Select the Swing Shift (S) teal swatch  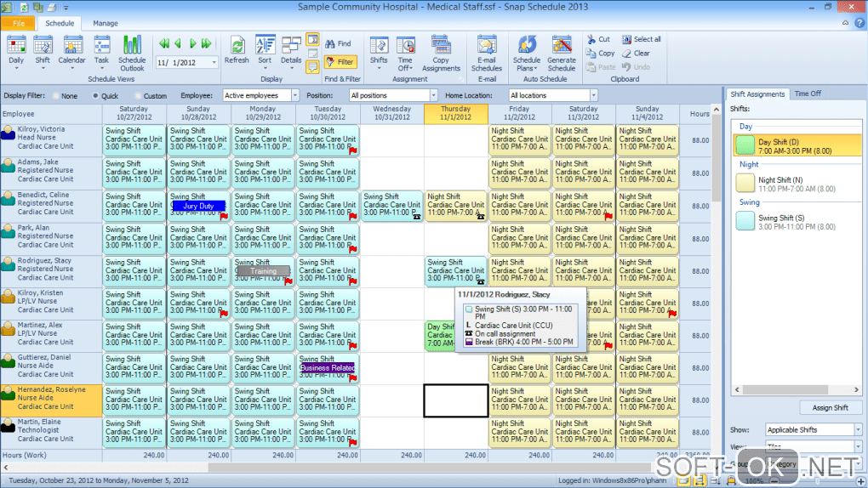click(745, 221)
